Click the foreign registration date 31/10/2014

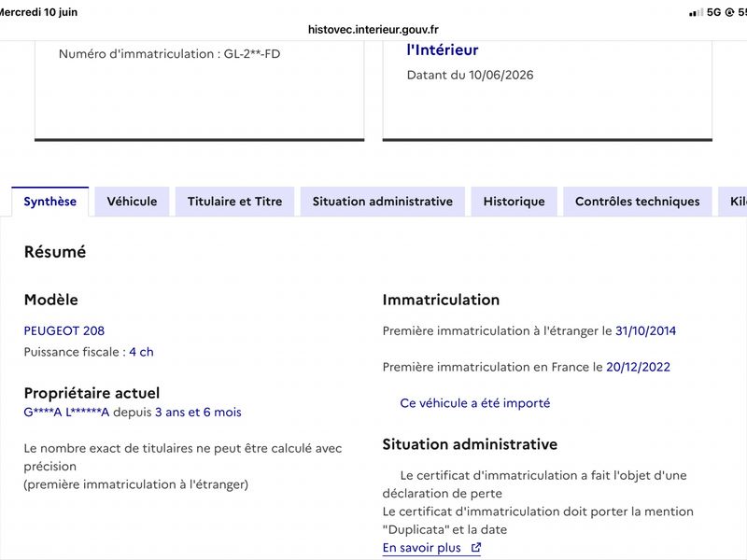click(x=645, y=331)
